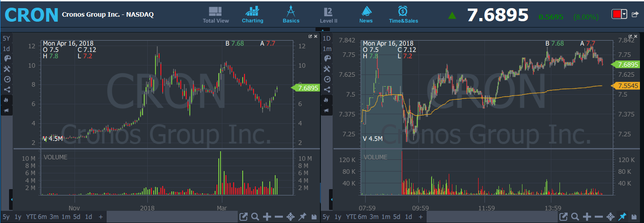The image size is (644, 223).
Task: Select 1y timeframe on left chart
Action: point(18,217)
